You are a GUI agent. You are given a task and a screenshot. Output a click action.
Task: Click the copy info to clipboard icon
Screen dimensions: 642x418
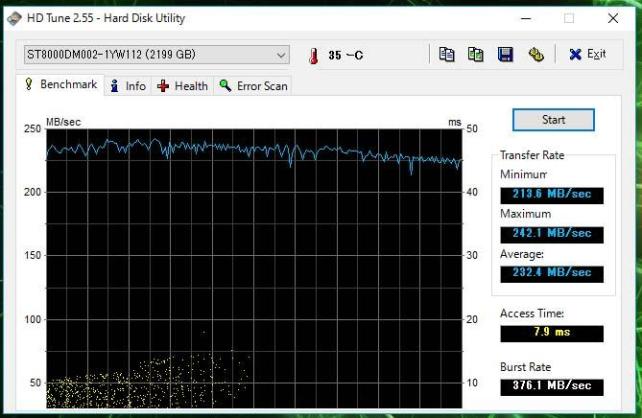tap(446, 54)
